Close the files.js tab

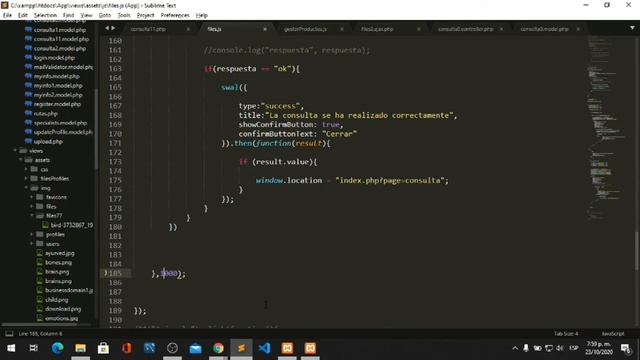coord(265,29)
